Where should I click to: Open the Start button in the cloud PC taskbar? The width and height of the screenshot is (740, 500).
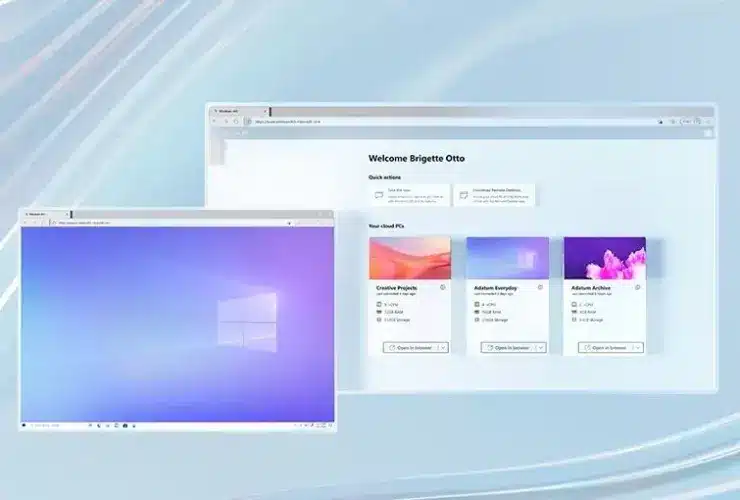[x=24, y=425]
